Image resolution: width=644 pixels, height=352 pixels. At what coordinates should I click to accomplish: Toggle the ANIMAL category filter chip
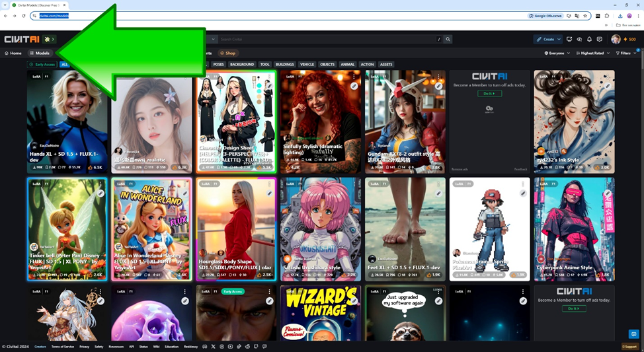(x=347, y=65)
